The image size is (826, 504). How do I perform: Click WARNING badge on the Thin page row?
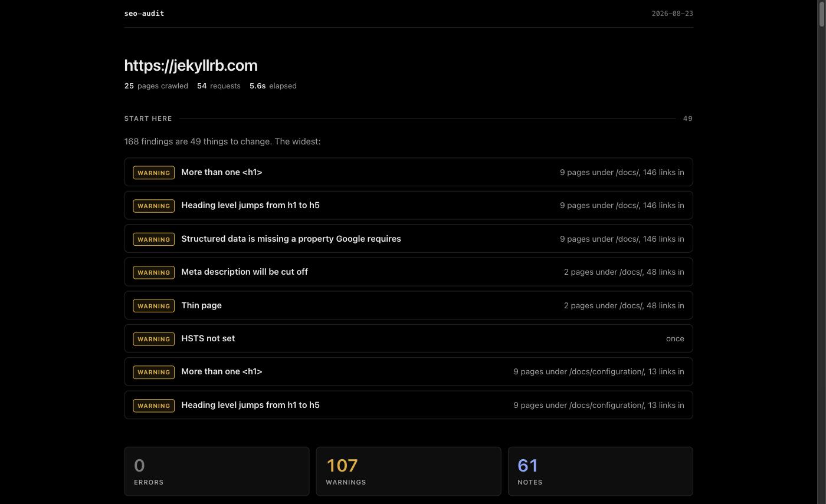pos(153,305)
